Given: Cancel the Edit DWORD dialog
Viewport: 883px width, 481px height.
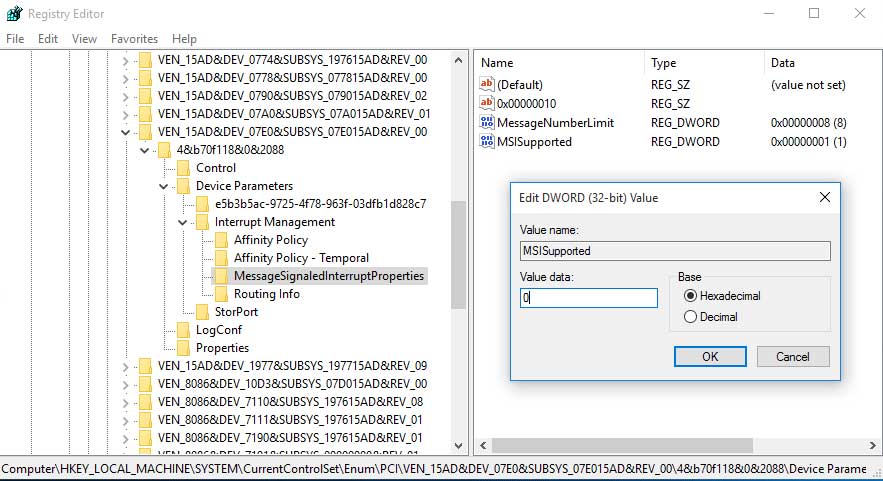Looking at the screenshot, I should coord(793,357).
